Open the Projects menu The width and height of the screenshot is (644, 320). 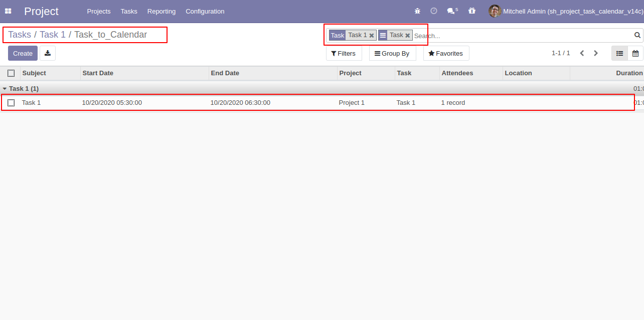pyautogui.click(x=99, y=11)
